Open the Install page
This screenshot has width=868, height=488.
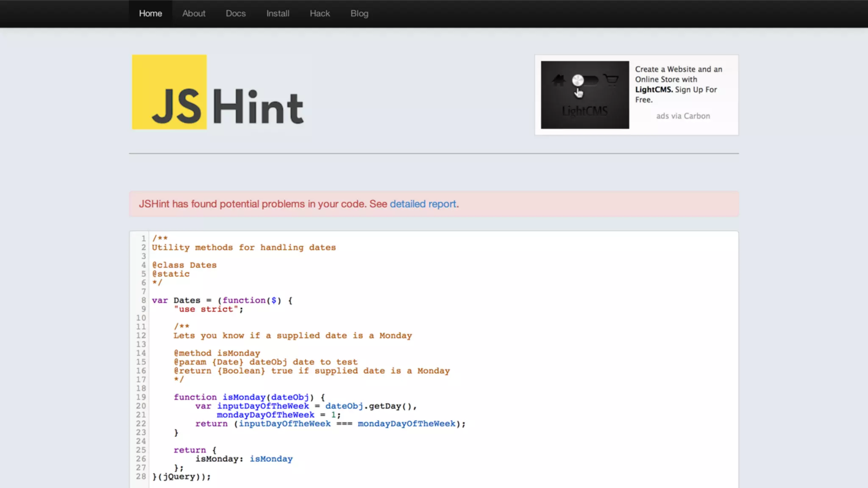click(x=278, y=14)
